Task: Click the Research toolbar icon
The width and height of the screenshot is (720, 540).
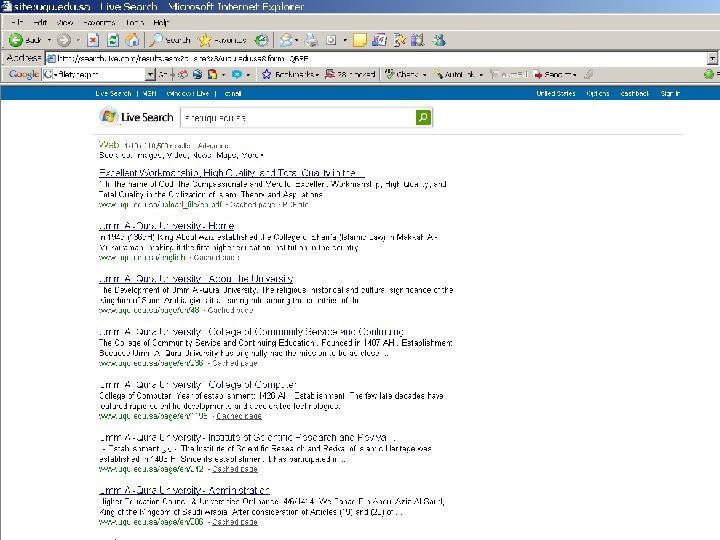Action: click(379, 40)
